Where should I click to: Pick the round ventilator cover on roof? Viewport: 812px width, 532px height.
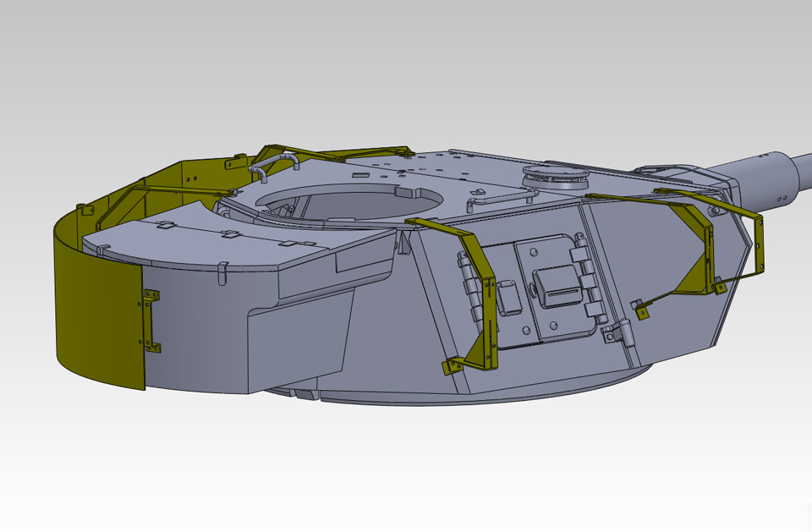pyautogui.click(x=556, y=176)
